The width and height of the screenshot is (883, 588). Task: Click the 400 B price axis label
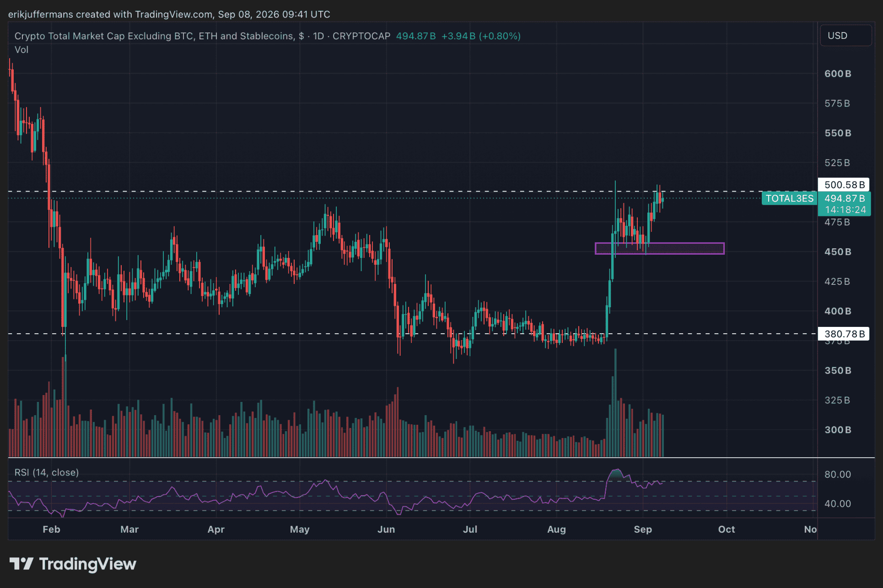click(x=838, y=311)
